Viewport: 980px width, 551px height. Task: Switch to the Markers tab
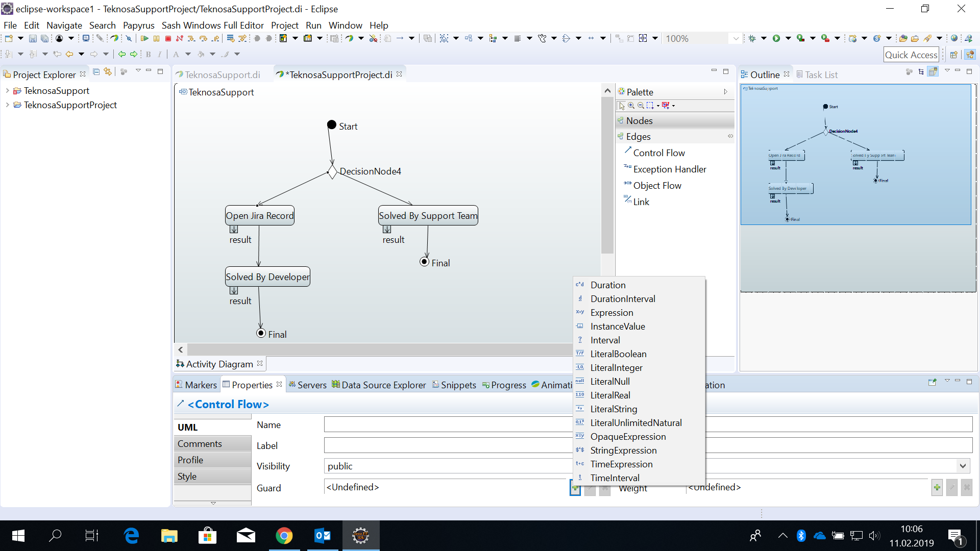point(196,385)
